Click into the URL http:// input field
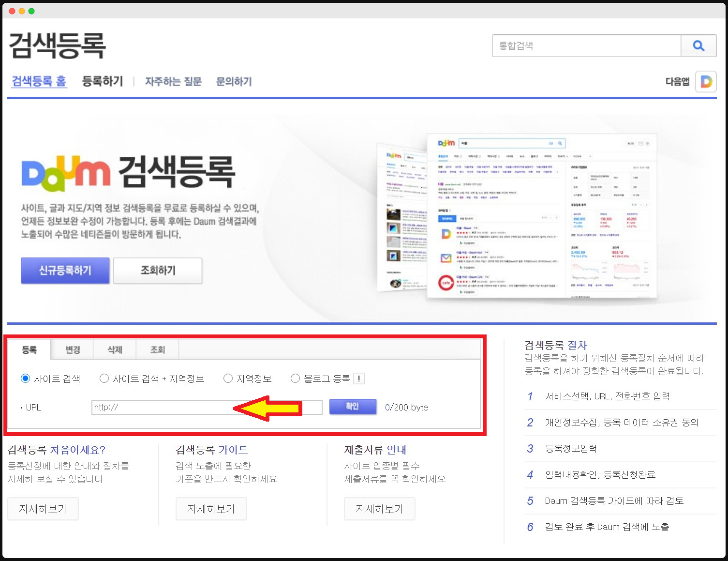 (x=207, y=407)
